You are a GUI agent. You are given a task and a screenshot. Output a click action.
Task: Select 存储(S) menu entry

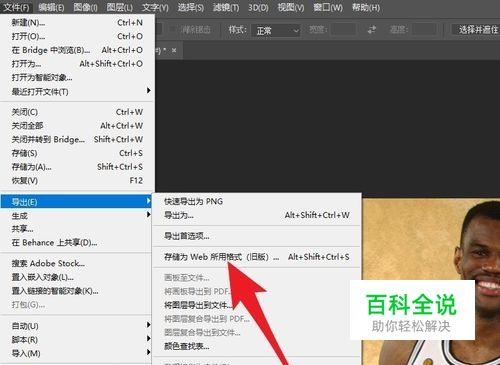point(77,153)
